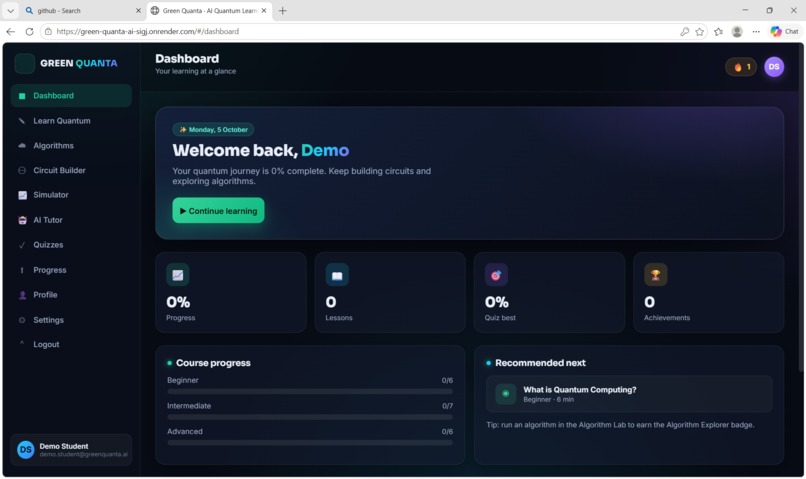The height and width of the screenshot is (479, 806).
Task: Open a new browser tab
Action: click(282, 10)
